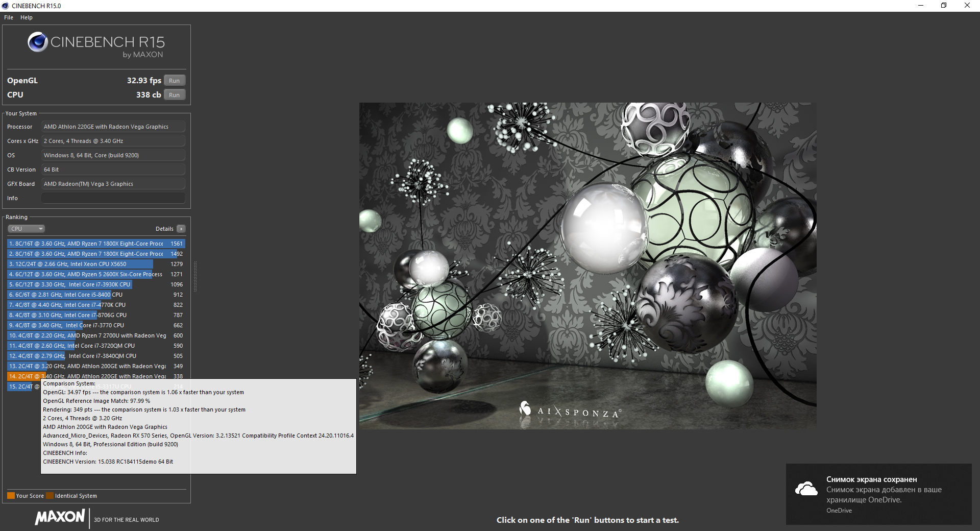Click the OneDrive cloud icon in notification
This screenshot has height=531, width=980.
(806, 489)
